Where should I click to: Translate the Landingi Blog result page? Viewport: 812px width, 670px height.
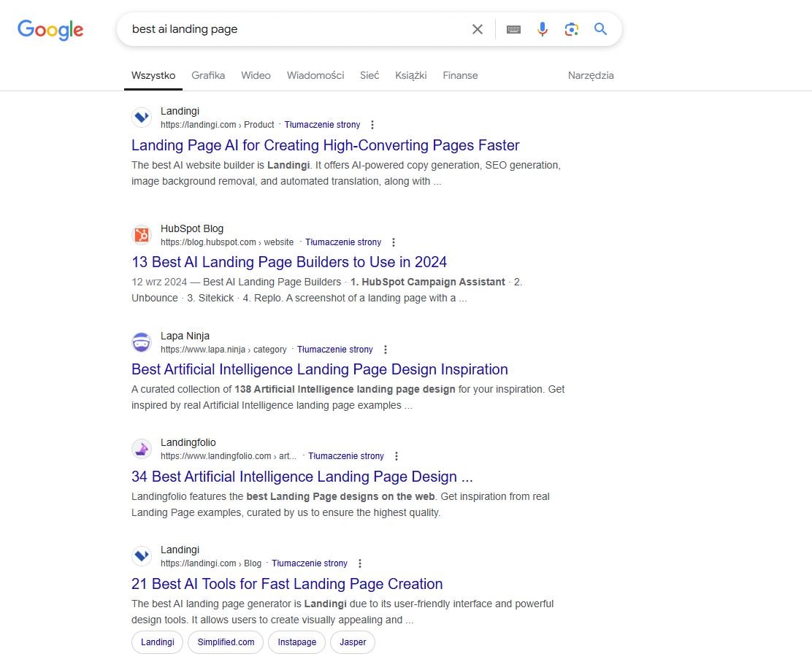[x=310, y=563]
